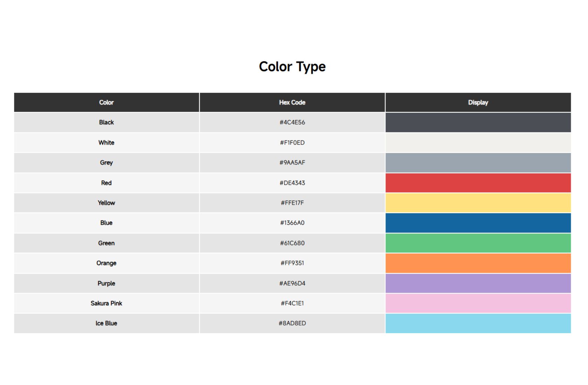Click the Black color swatch
588x385 pixels.
click(478, 122)
